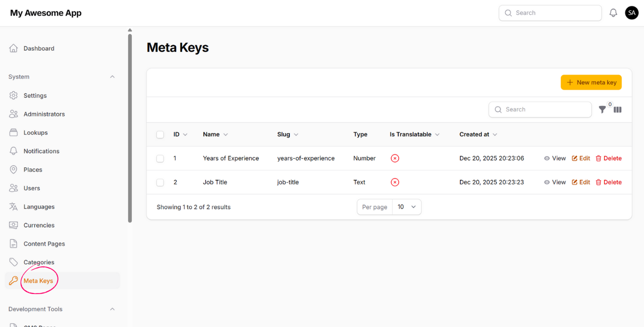Screen dimensions: 644x327
Task: Edit the Job Title meta key
Action: [581, 182]
